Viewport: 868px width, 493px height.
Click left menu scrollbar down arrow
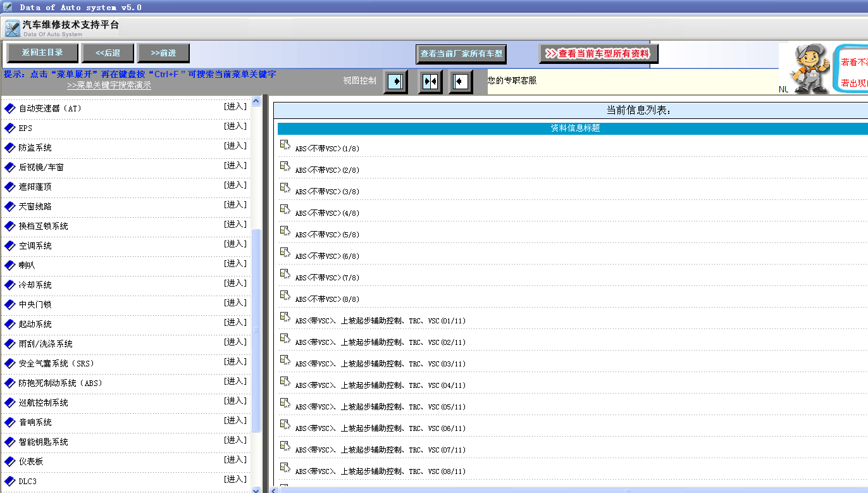coord(256,489)
